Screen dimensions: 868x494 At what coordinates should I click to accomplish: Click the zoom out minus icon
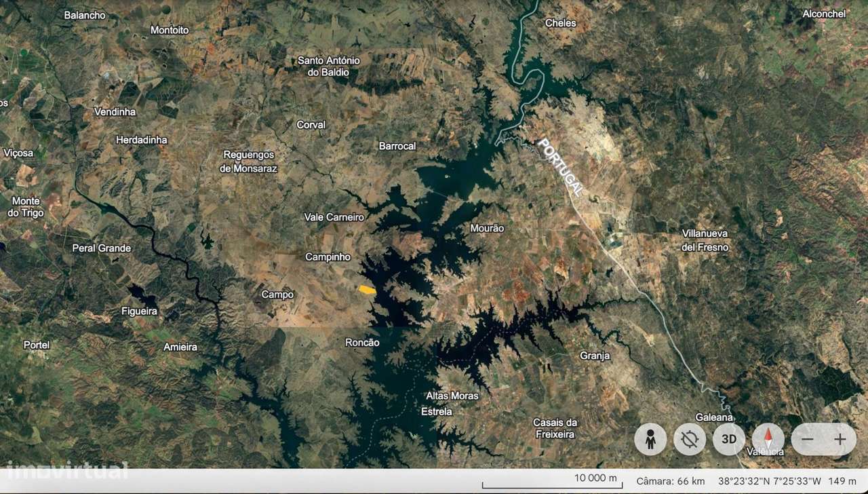[x=808, y=440]
